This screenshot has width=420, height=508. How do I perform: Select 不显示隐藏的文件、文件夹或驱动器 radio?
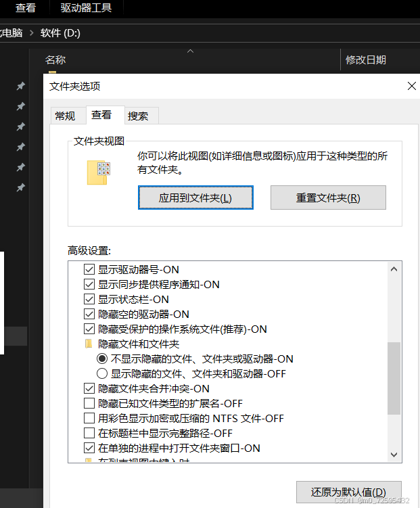102,359
